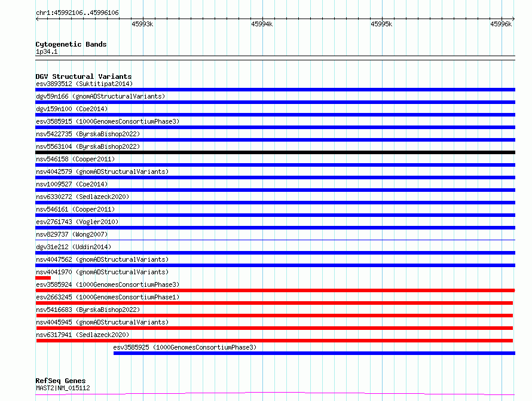Click nsv546161 (Cooper2011) label
Screen dimensions: 532x401
(75, 209)
